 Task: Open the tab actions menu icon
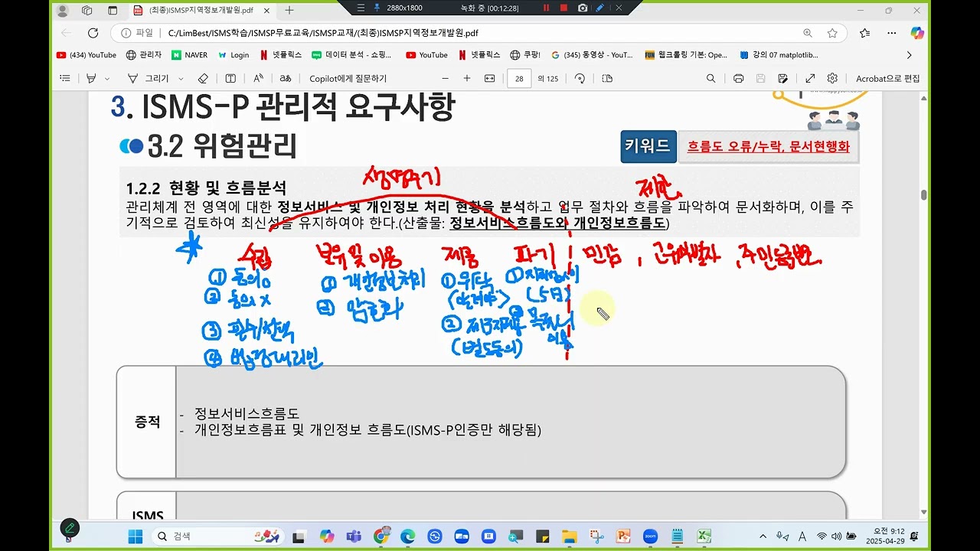coord(113,11)
